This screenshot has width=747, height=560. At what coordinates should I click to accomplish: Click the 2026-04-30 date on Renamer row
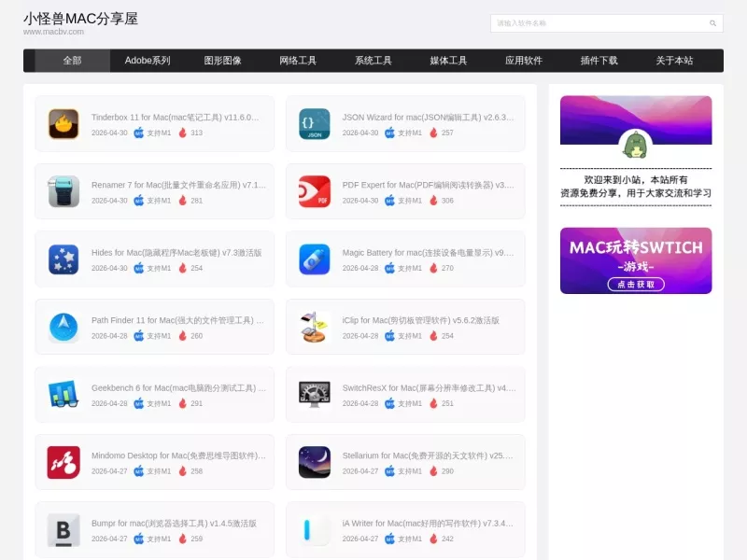tap(109, 201)
